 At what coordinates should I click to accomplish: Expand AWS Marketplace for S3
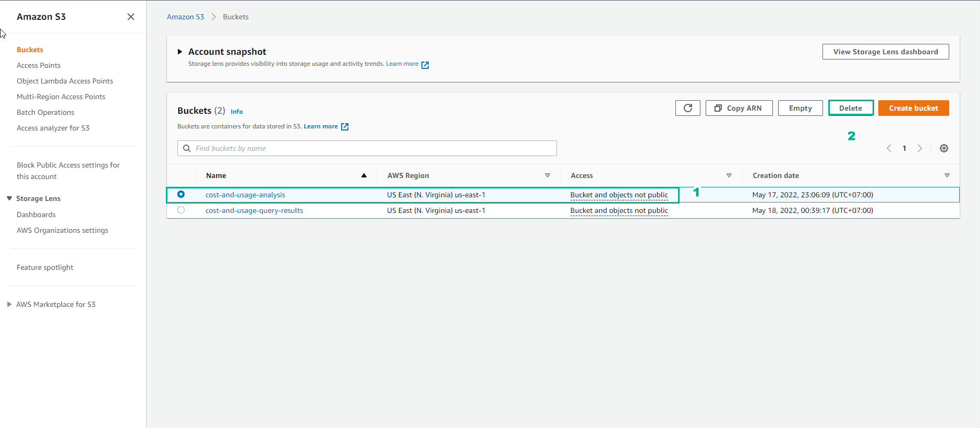coord(9,304)
